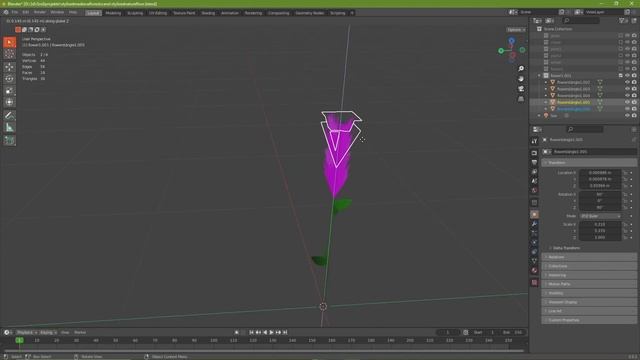Open the View Layer properties tab

point(534,172)
